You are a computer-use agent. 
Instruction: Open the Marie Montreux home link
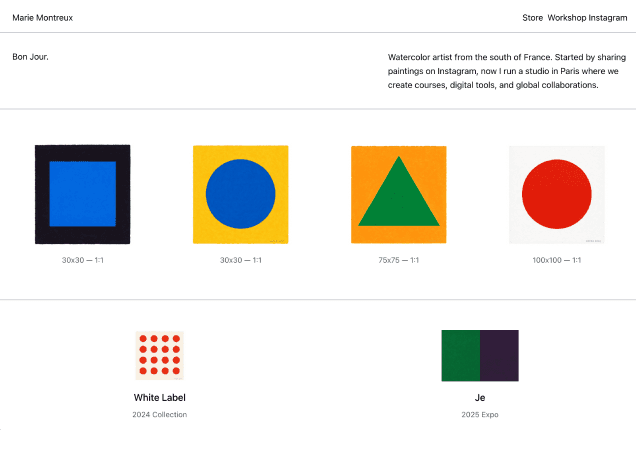[42, 18]
